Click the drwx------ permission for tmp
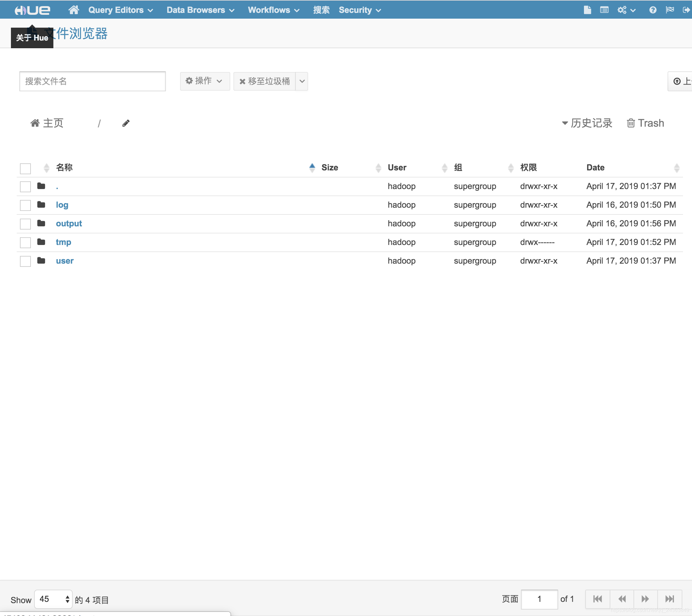 (x=537, y=242)
